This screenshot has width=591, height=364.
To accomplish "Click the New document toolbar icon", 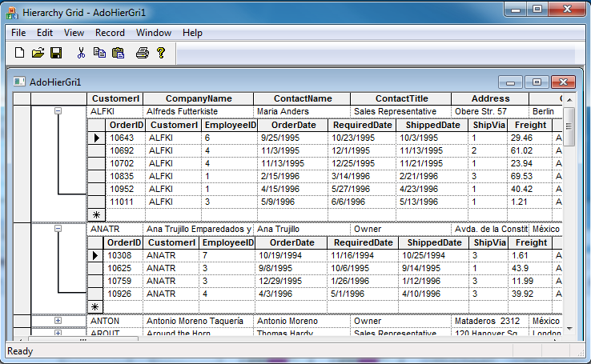I will click(x=20, y=54).
